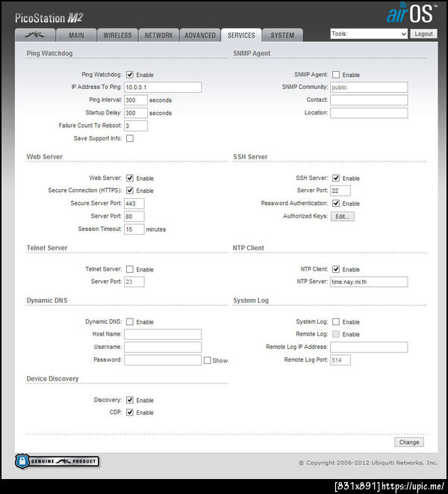Enable the System Log checkbox
This screenshot has height=494, width=448.
[336, 321]
